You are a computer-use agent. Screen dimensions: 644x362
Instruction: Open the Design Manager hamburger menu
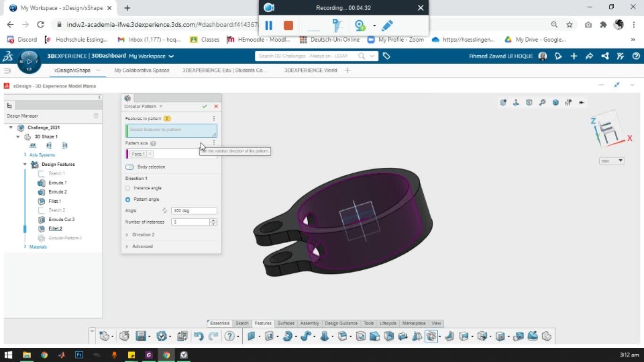[x=96, y=116]
